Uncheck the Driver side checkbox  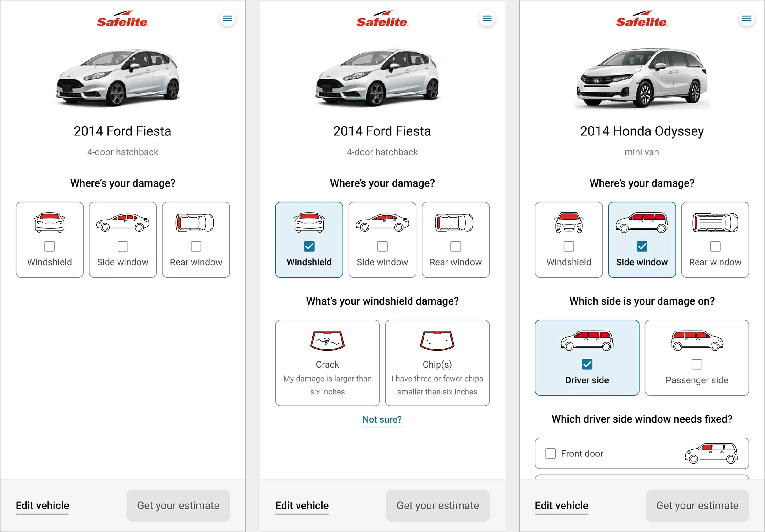pyautogui.click(x=587, y=364)
